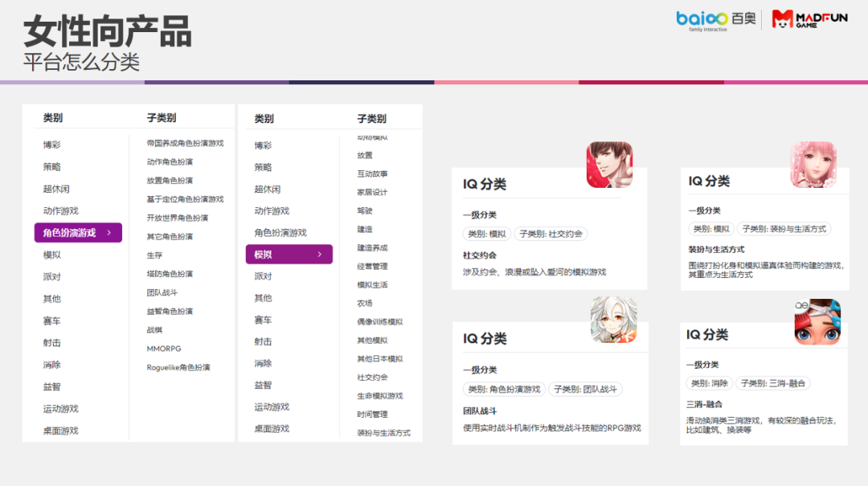Pick the 装扮与生活方式 entry in subcategory list

383,434
